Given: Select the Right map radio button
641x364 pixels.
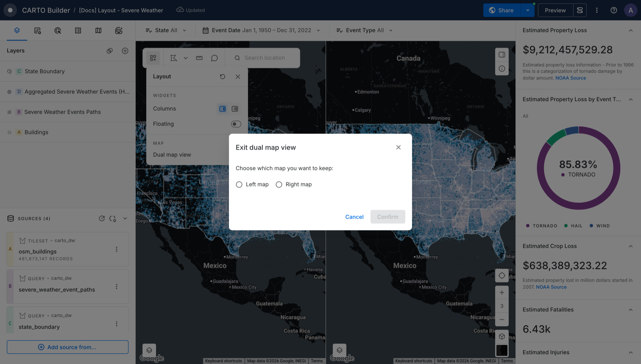Looking at the screenshot, I should [279, 184].
